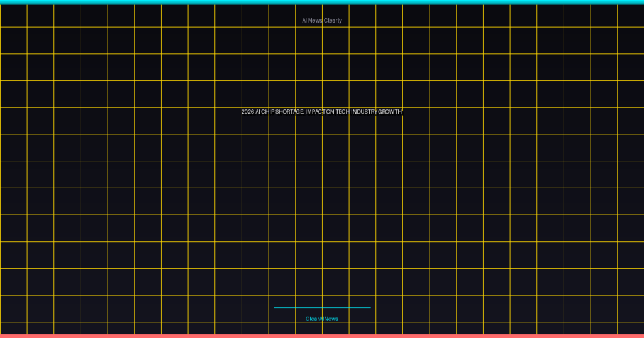Click the top-left corner grid cell
Viewport: 644px width, 338px height.
click(x=13, y=16)
